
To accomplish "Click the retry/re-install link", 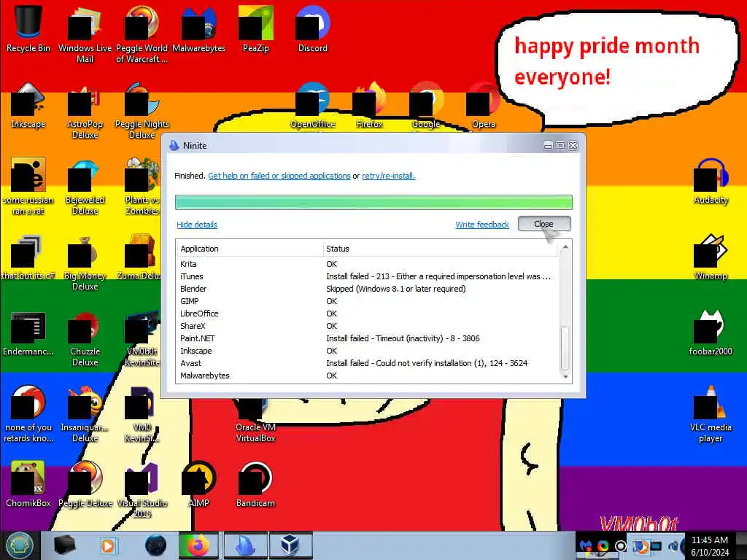I will tap(388, 176).
